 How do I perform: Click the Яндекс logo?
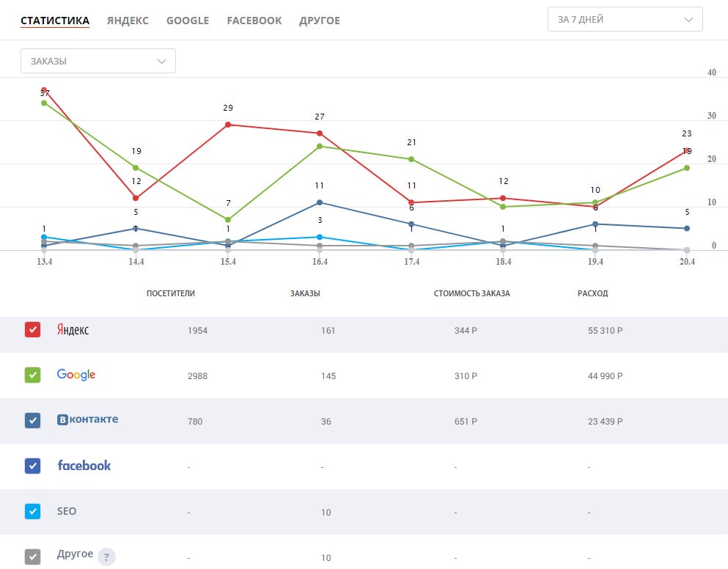(x=73, y=329)
